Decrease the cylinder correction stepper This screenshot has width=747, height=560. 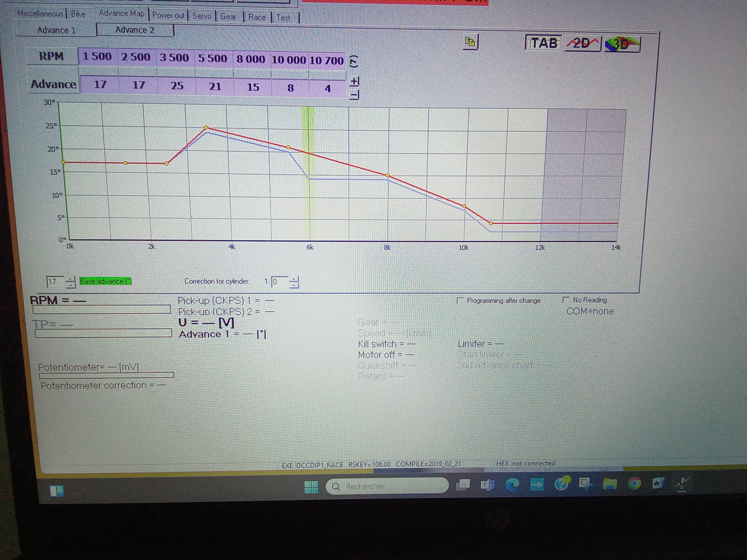point(295,285)
